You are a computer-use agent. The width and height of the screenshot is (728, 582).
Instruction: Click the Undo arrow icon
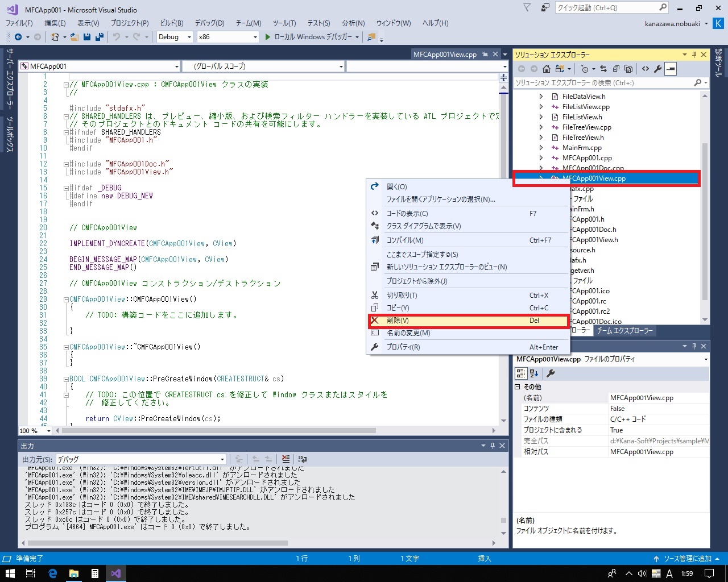[x=116, y=37]
